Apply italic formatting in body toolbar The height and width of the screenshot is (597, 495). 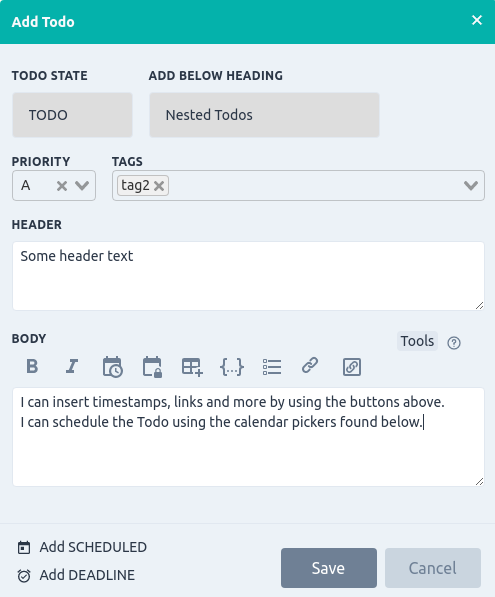pyautogui.click(x=72, y=367)
